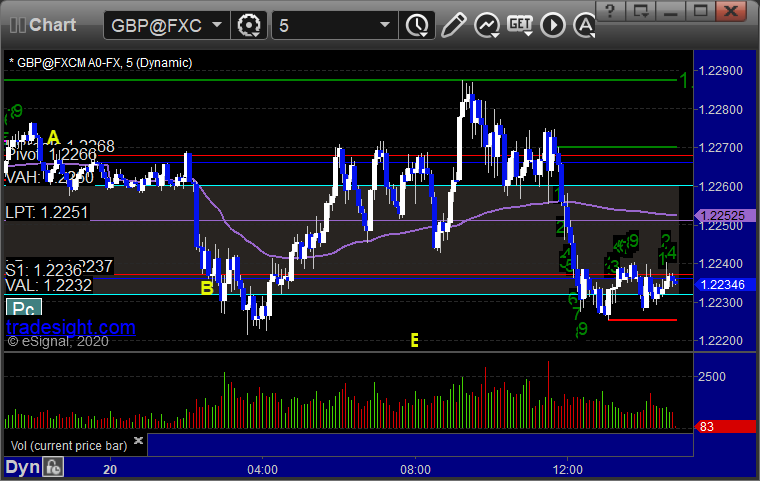Click the red volume value 83 marker
Screen dimensions: 760x481
pyautogui.click(x=725, y=427)
